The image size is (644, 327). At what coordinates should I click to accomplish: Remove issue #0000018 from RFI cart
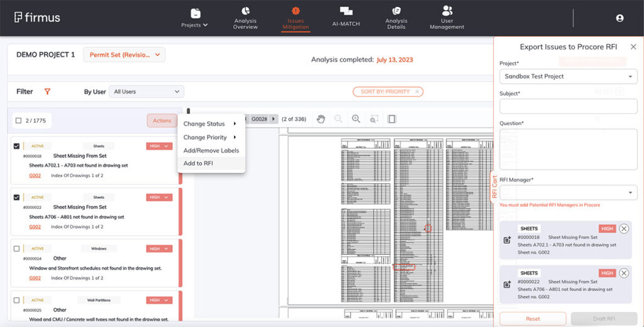624,228
